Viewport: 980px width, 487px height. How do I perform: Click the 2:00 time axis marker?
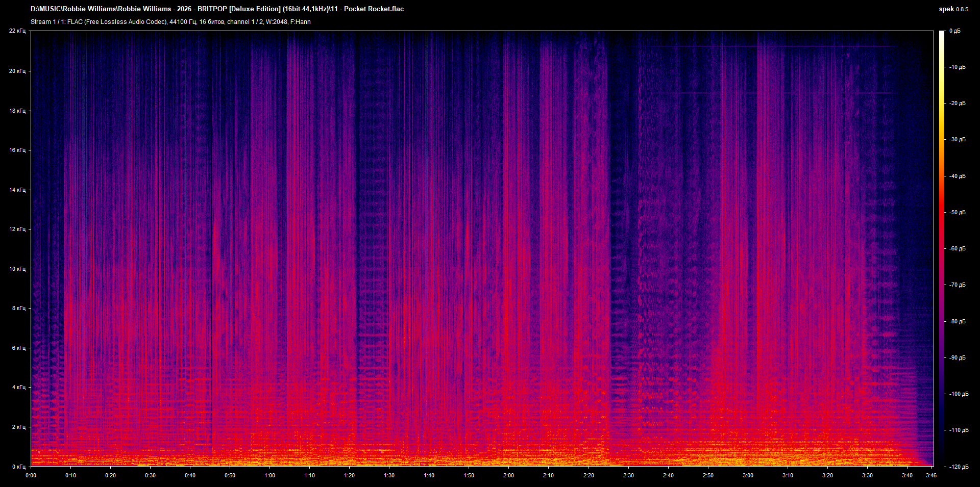tap(508, 475)
